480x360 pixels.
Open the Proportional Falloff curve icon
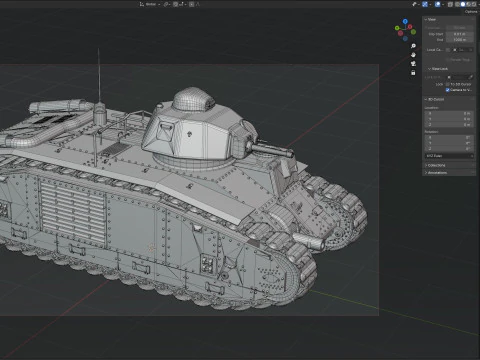[x=198, y=4]
